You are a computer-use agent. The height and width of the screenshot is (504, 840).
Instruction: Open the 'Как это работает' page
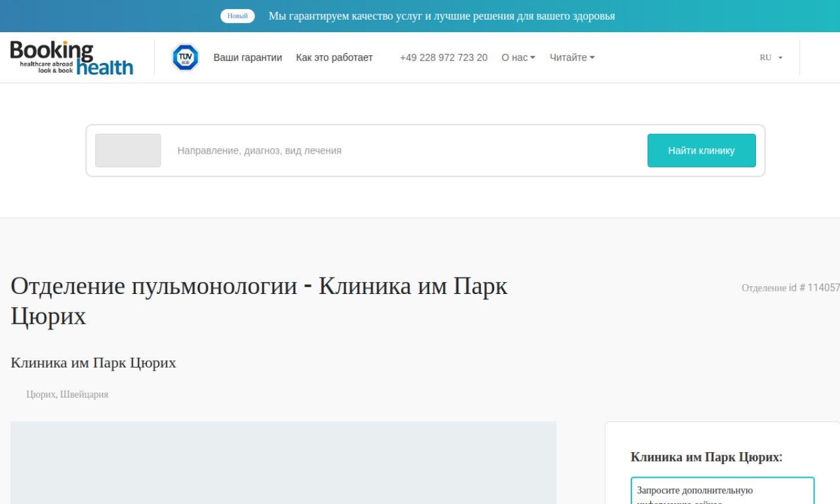pos(334,58)
